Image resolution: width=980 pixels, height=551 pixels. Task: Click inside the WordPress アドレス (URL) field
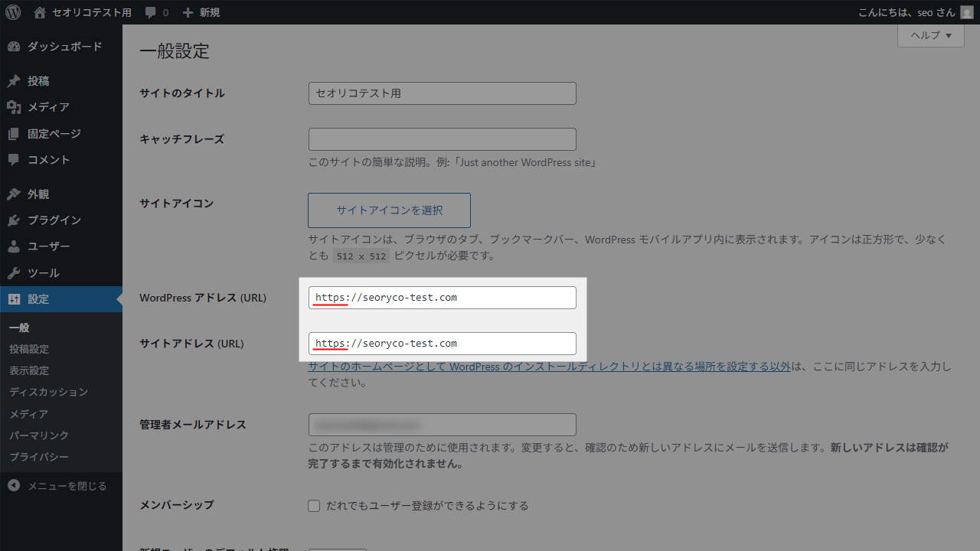click(443, 297)
